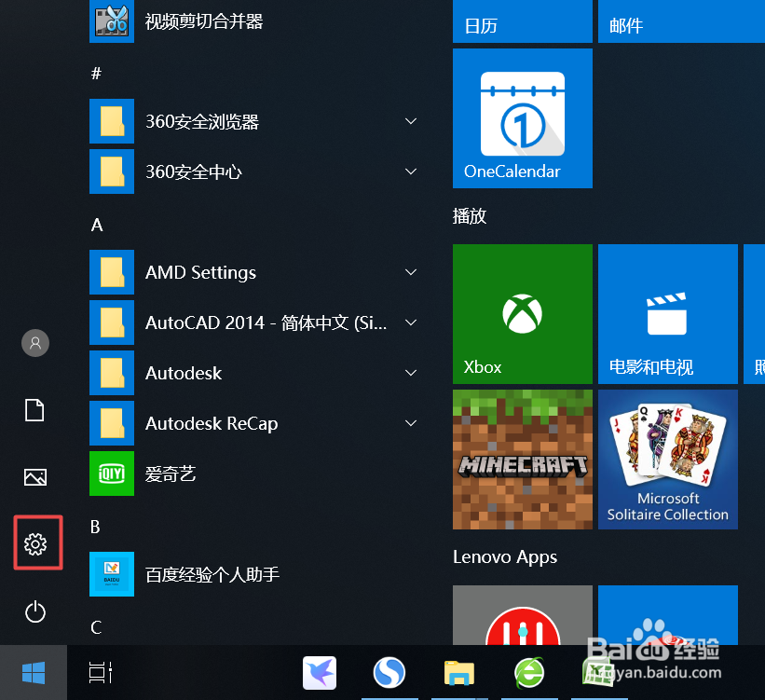This screenshot has height=700, width=765.
Task: Select the 视频剪切合并器 list entry
Action: 204,21
